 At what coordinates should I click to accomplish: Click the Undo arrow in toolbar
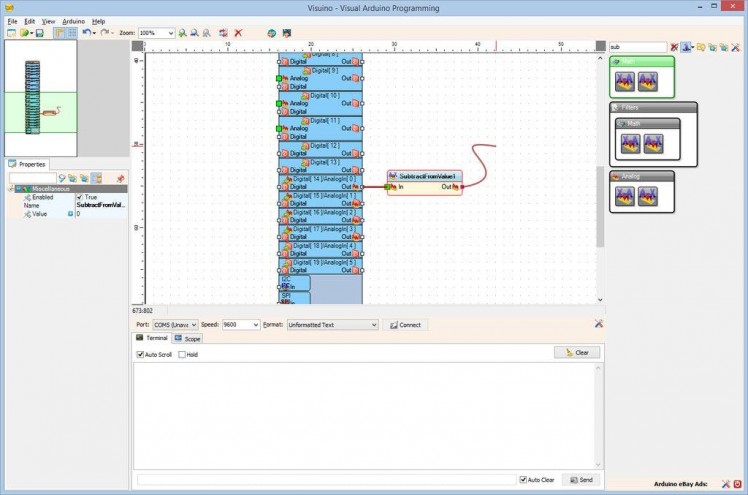[86, 33]
